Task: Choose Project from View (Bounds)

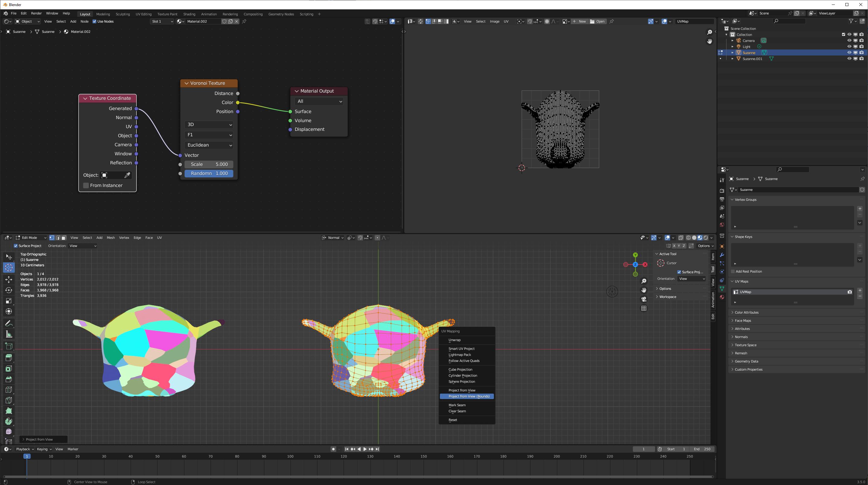Action: (467, 396)
